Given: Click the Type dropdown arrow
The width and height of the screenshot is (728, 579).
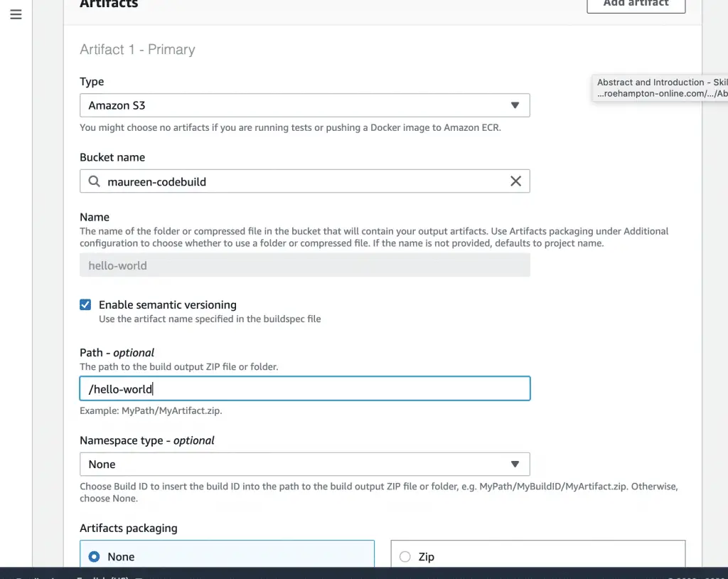Looking at the screenshot, I should coord(515,105).
